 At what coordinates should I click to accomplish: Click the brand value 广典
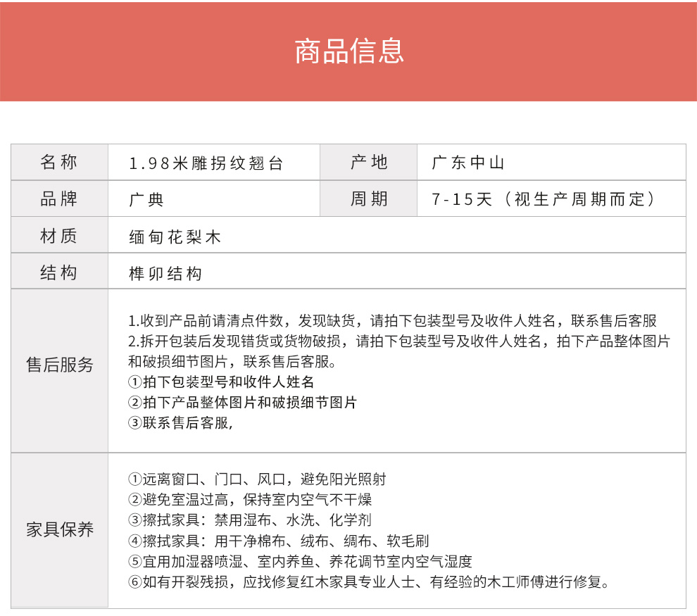[146, 200]
